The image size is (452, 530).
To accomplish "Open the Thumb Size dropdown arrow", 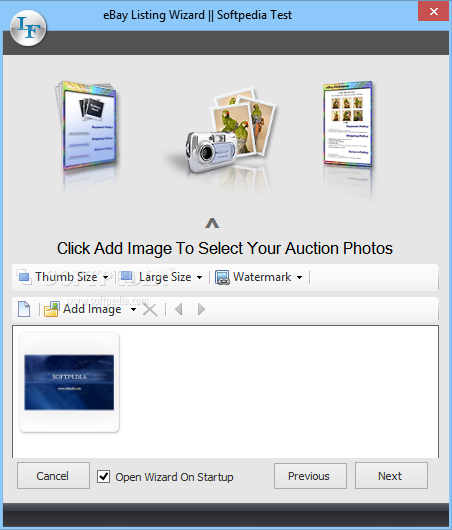I will pyautogui.click(x=105, y=278).
